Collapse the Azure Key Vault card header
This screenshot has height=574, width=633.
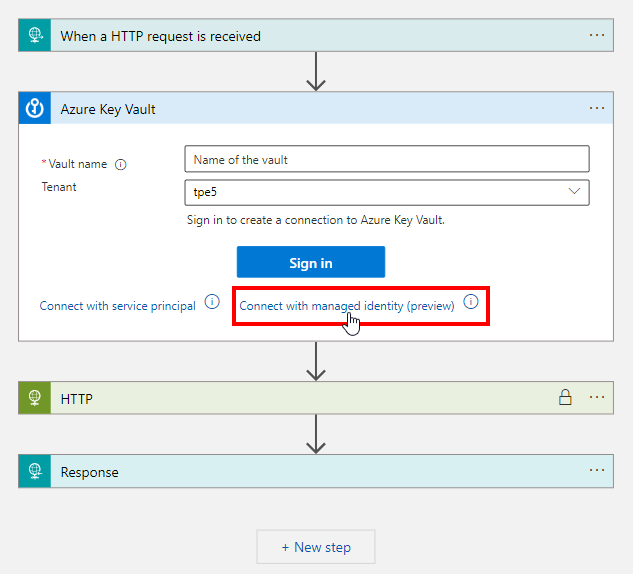click(x=300, y=109)
